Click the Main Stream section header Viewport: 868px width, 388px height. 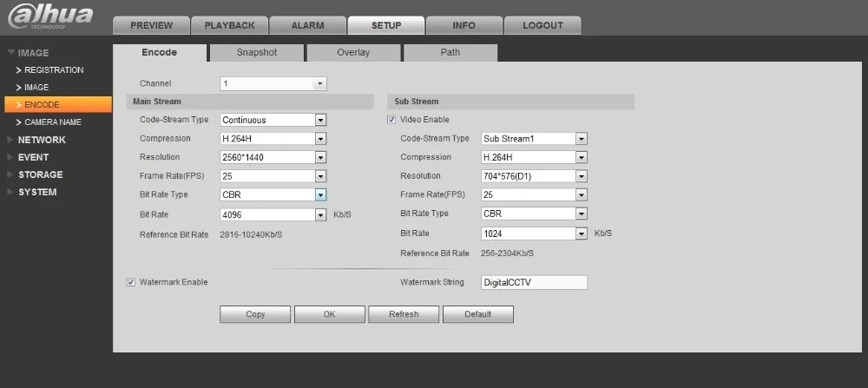pyautogui.click(x=250, y=102)
